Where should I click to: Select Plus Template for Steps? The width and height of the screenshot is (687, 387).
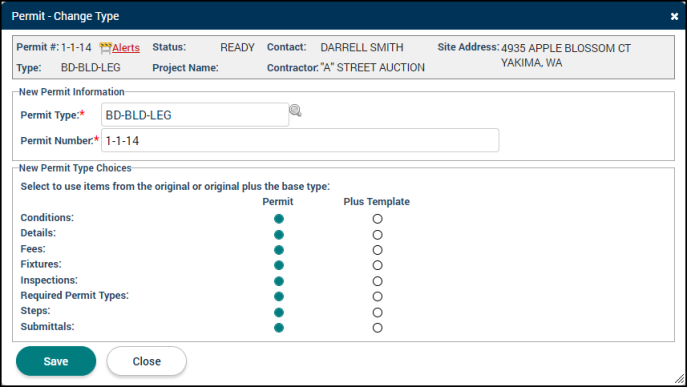click(377, 312)
